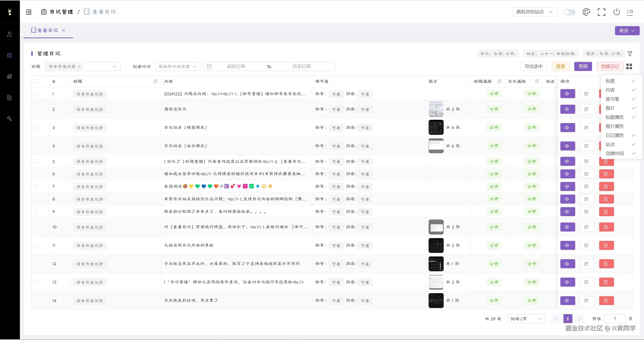Click the power logout icon
Viewport: 644px width, 340px height.
coord(617,12)
